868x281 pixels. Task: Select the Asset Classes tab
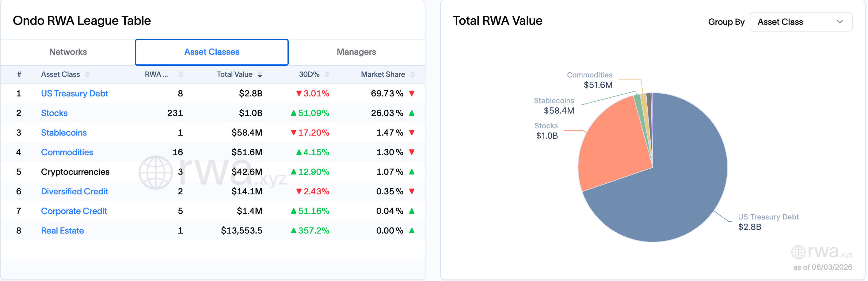(211, 52)
